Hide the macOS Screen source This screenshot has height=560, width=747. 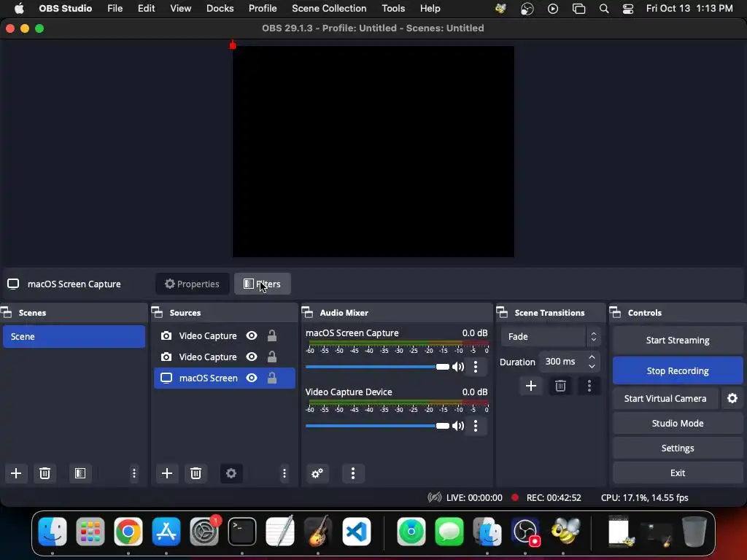pyautogui.click(x=252, y=378)
